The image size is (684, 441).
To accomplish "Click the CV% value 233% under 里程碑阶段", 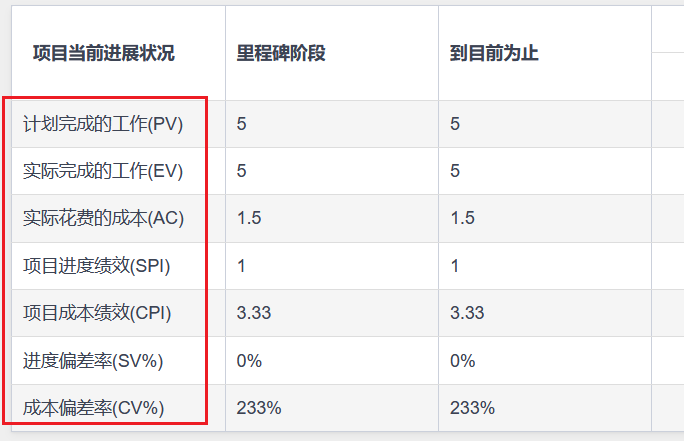I will point(259,408).
